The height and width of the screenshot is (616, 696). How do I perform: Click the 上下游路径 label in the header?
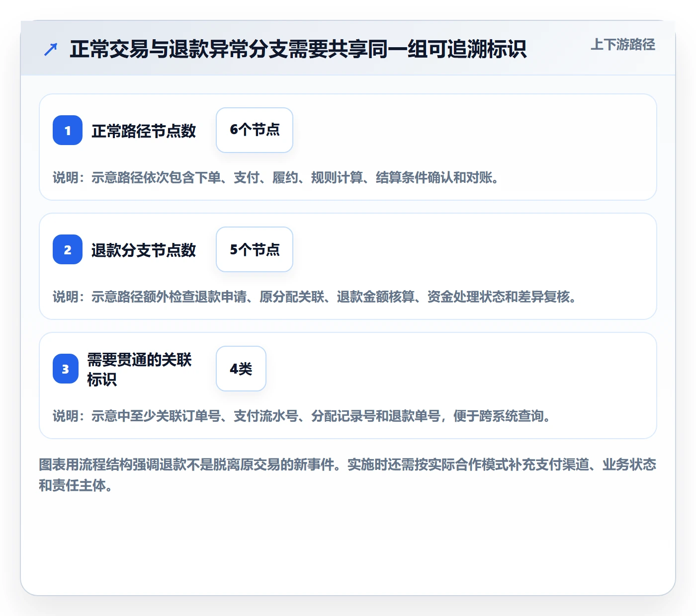623,45
